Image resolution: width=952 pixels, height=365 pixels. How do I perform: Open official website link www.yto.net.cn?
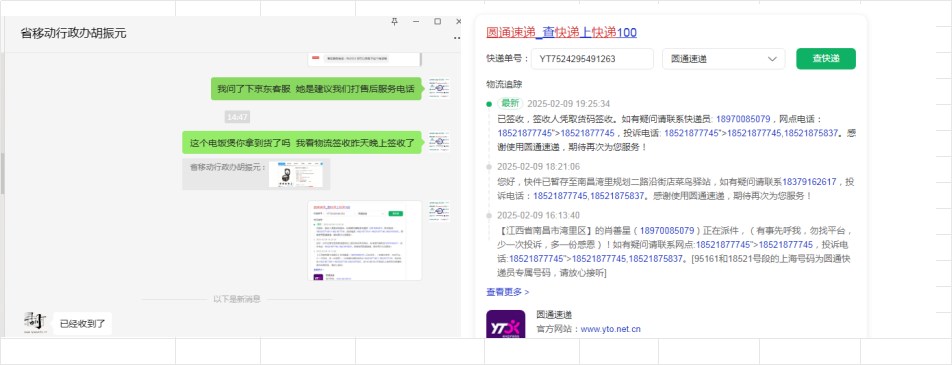click(x=611, y=329)
